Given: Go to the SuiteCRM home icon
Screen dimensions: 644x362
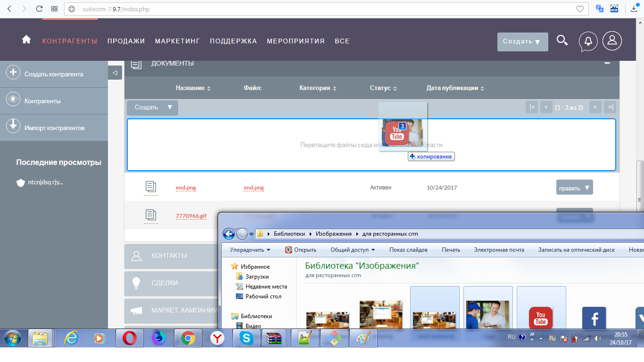Looking at the screenshot, I should (26, 40).
